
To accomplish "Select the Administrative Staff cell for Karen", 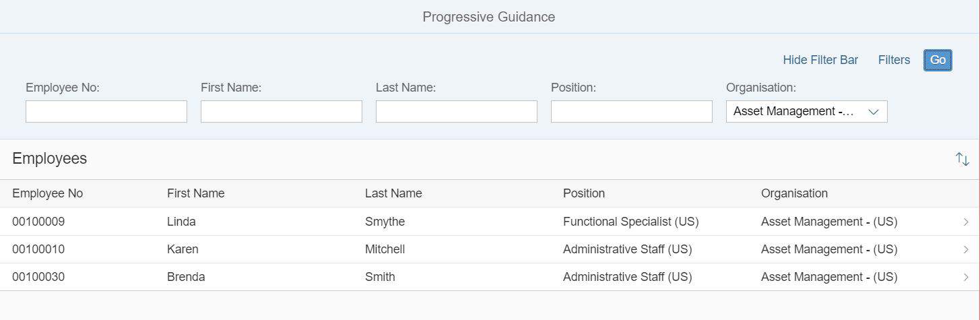I will (627, 249).
